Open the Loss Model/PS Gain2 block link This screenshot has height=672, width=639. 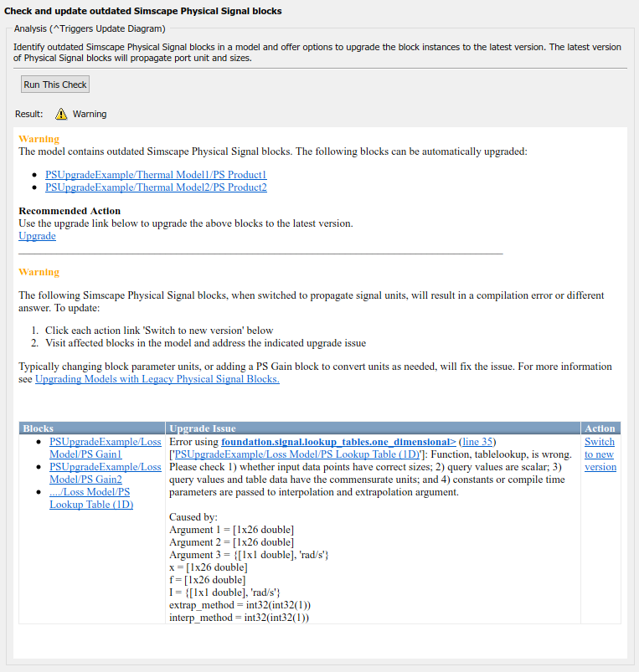[105, 473]
